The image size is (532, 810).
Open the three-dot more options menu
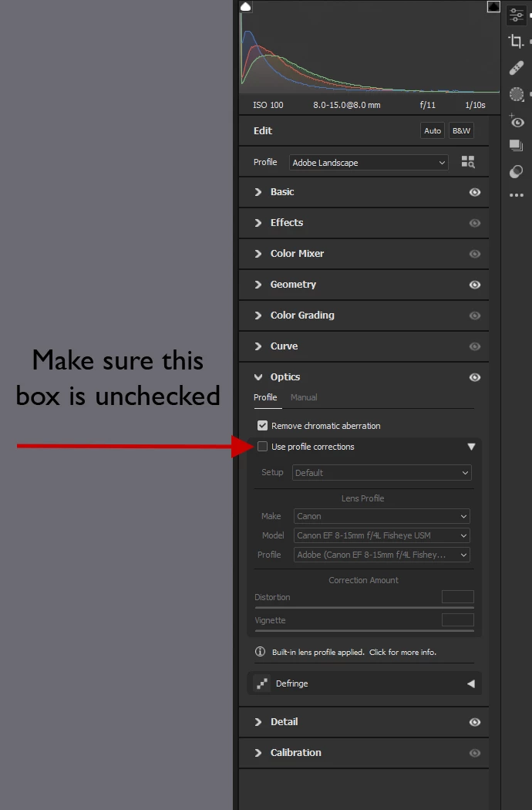click(x=517, y=195)
